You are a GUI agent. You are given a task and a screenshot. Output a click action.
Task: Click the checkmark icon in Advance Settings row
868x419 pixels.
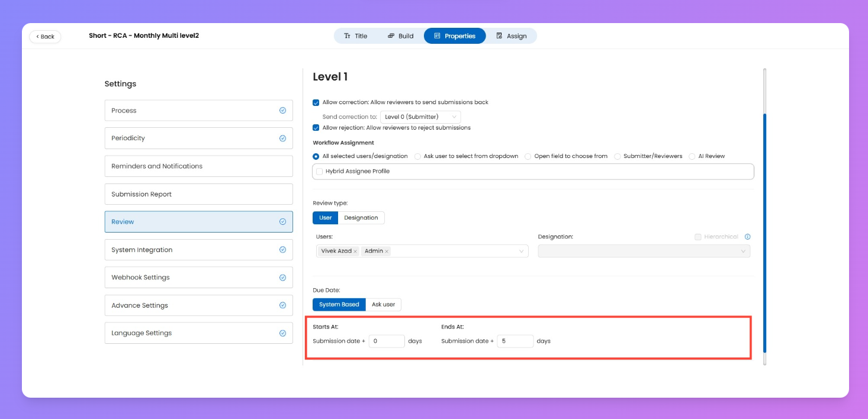point(282,305)
